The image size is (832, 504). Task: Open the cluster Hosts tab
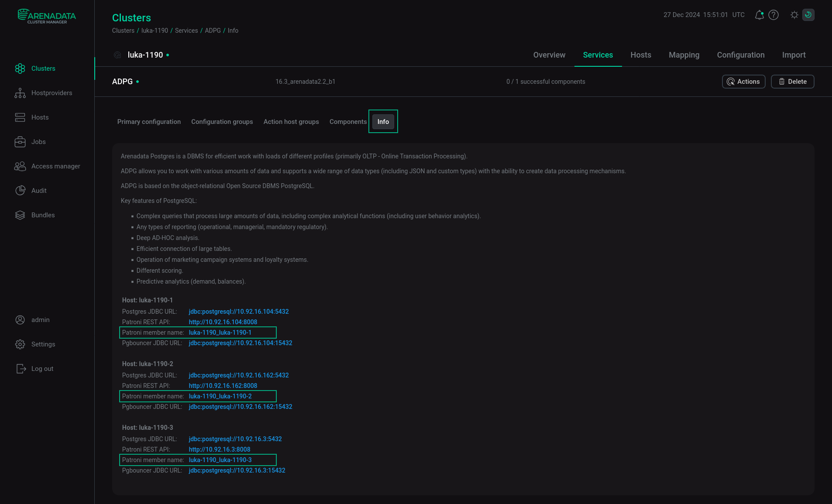coord(641,55)
